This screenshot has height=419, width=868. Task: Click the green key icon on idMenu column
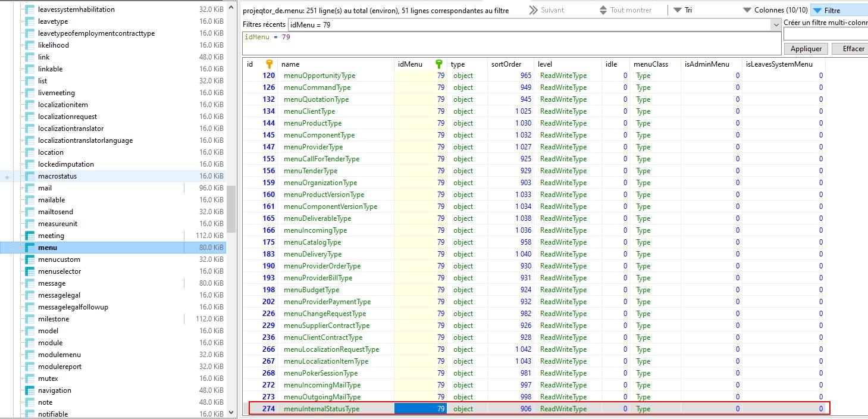pos(439,64)
